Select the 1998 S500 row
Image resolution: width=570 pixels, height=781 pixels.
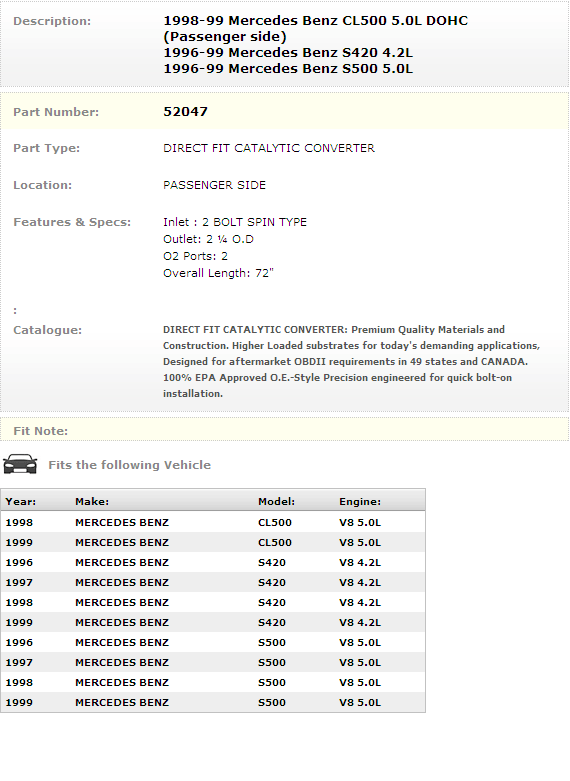point(213,682)
